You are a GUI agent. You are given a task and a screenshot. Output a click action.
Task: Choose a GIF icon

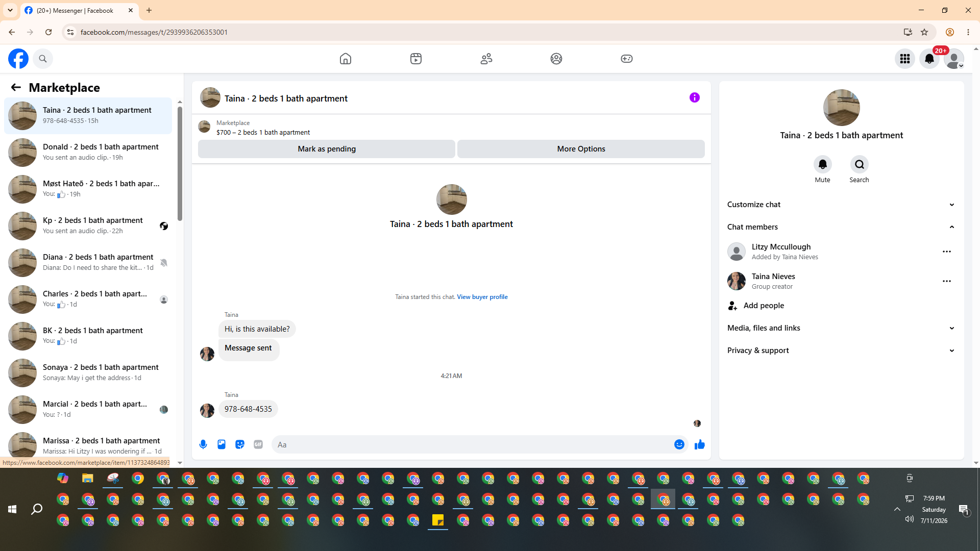point(258,444)
